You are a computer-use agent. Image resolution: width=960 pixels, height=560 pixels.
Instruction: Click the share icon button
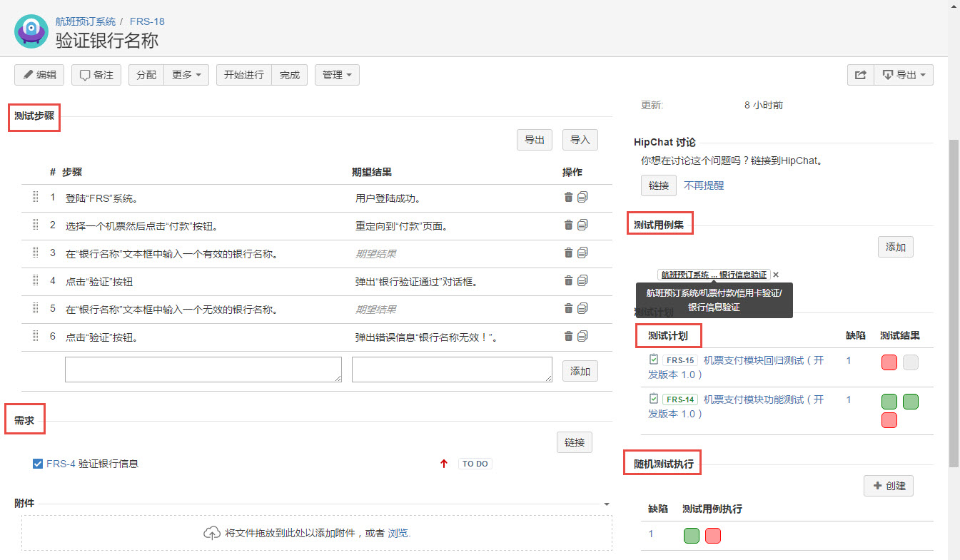[x=860, y=75]
